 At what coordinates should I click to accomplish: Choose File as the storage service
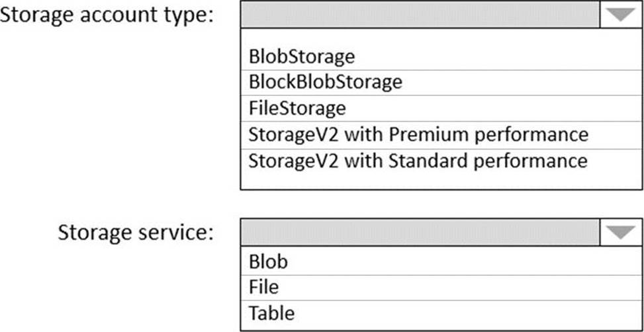(264, 287)
